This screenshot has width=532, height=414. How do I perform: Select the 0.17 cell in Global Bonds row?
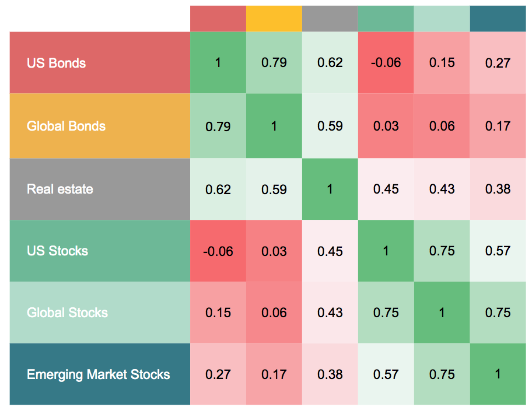[x=498, y=126]
